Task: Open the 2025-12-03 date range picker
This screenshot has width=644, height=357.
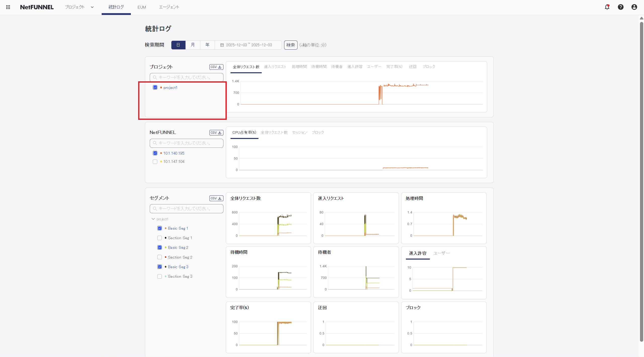Action: (249, 45)
